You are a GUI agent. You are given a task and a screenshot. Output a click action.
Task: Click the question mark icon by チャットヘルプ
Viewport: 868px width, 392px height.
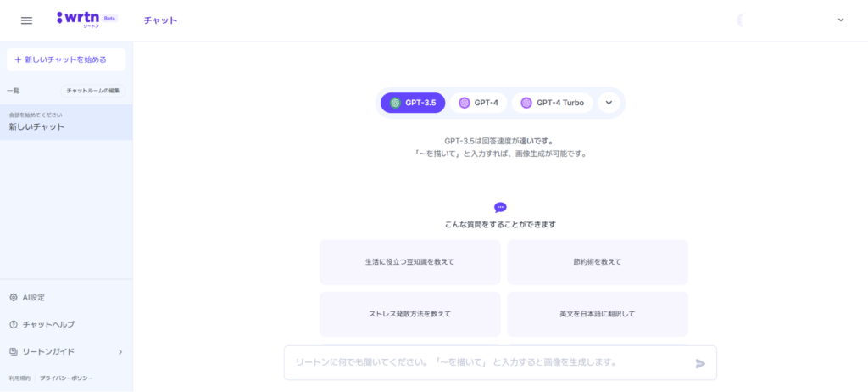pyautogui.click(x=14, y=324)
